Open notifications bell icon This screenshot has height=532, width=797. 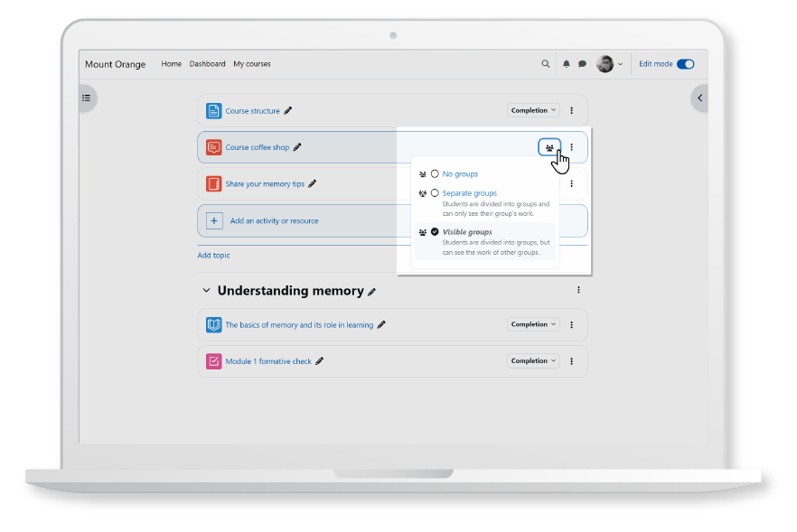[x=567, y=64]
